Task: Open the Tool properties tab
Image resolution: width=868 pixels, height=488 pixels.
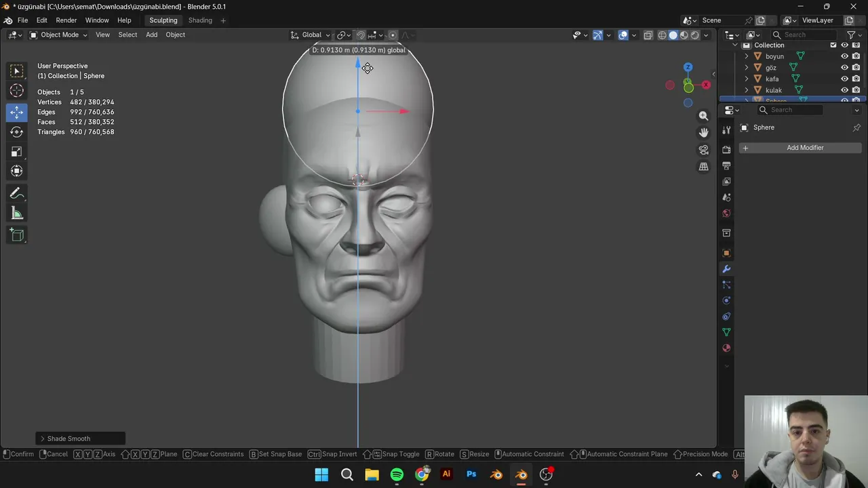Action: tap(726, 129)
